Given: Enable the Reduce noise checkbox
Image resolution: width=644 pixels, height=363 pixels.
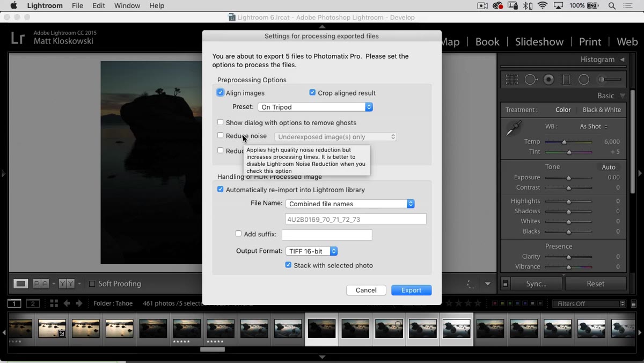Looking at the screenshot, I should pos(221,136).
